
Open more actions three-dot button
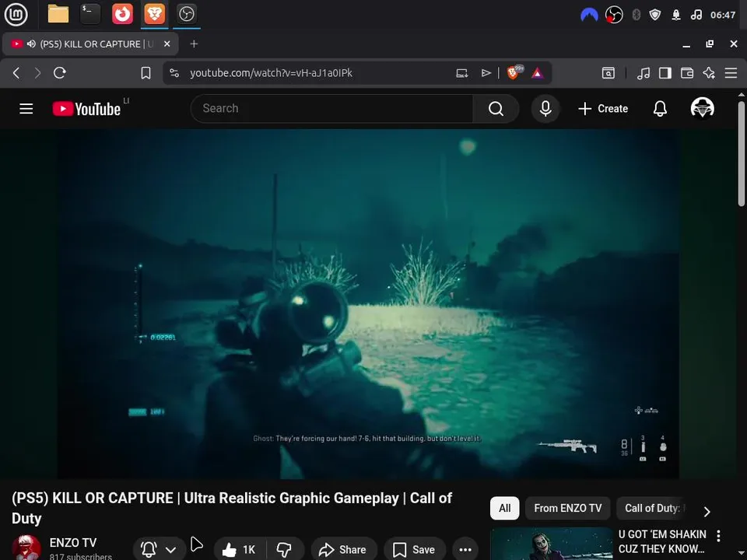465,550
